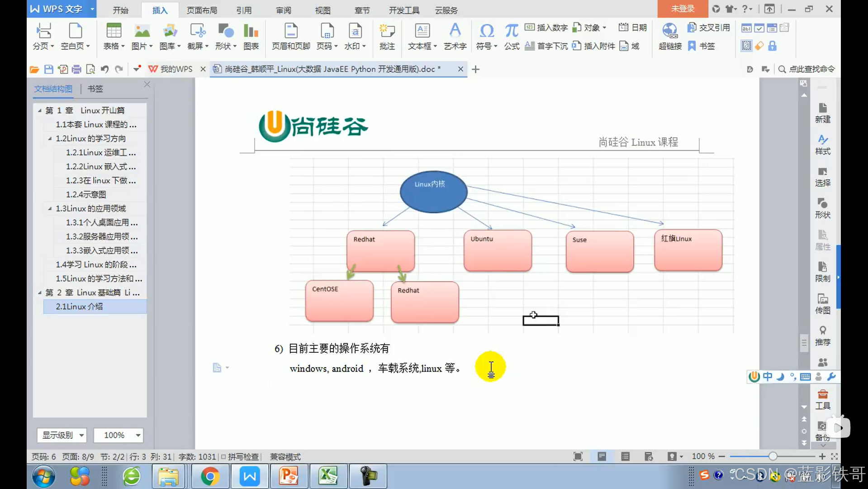Open a new document tab with plus

pyautogui.click(x=475, y=69)
